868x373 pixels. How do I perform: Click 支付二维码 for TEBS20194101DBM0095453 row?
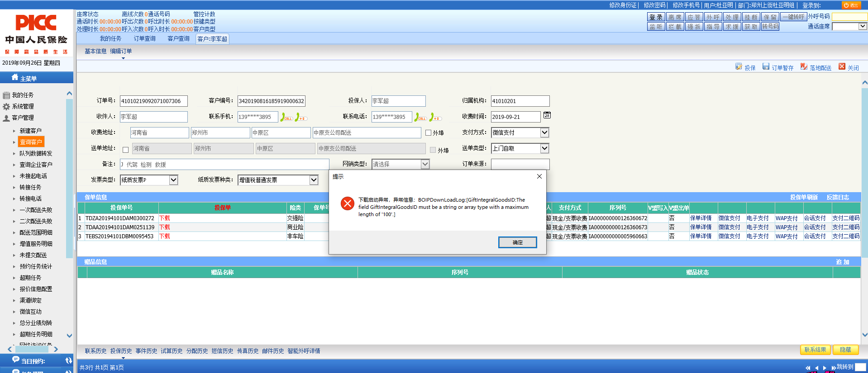pyautogui.click(x=846, y=236)
